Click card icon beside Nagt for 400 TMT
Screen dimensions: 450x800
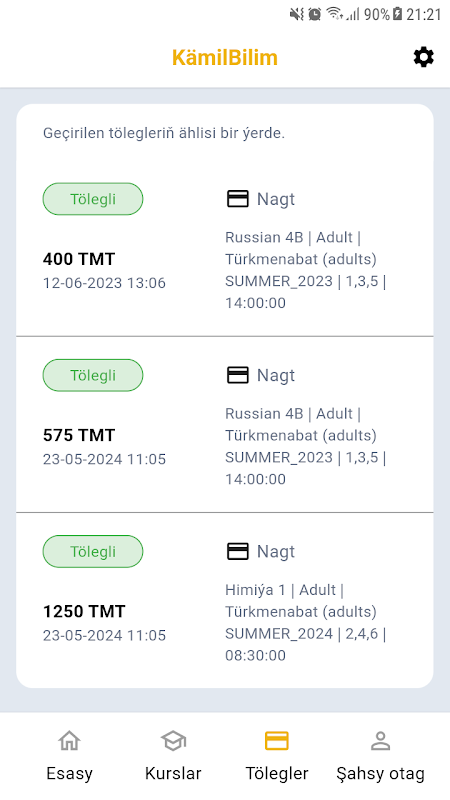[237, 199]
